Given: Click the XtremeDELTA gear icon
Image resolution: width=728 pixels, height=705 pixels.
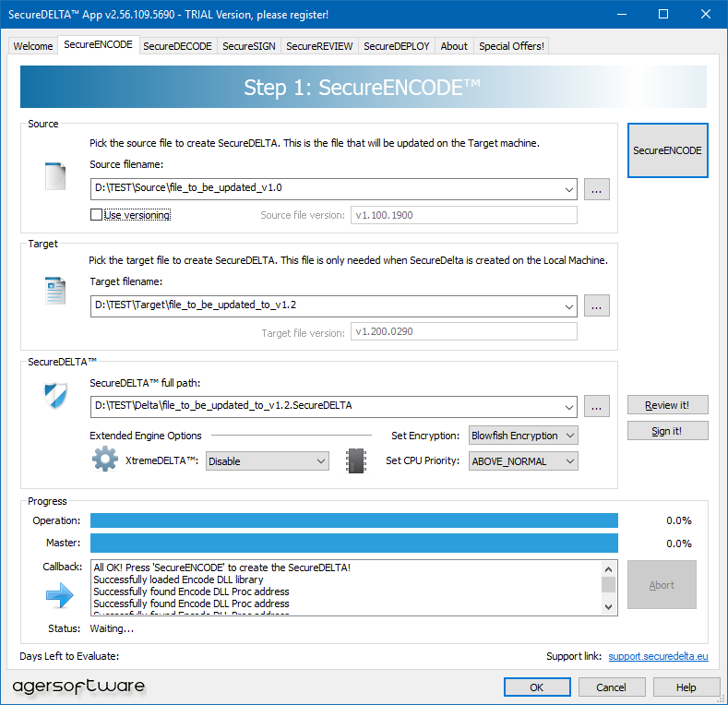Looking at the screenshot, I should tap(105, 459).
